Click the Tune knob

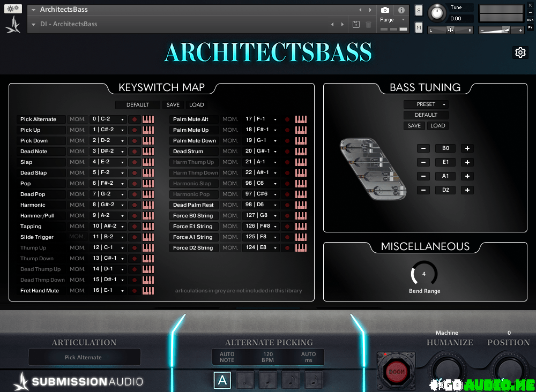pyautogui.click(x=436, y=13)
